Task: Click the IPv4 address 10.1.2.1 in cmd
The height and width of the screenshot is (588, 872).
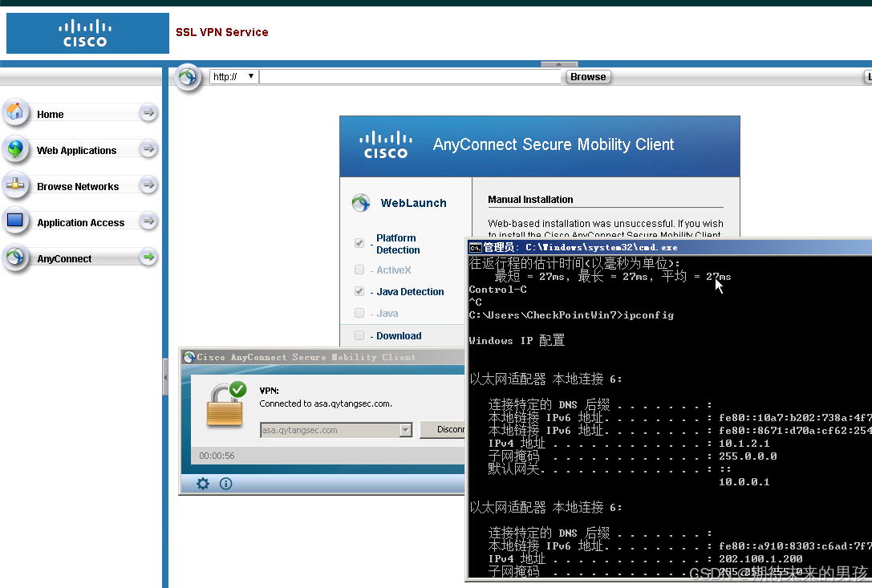Action: (x=744, y=444)
